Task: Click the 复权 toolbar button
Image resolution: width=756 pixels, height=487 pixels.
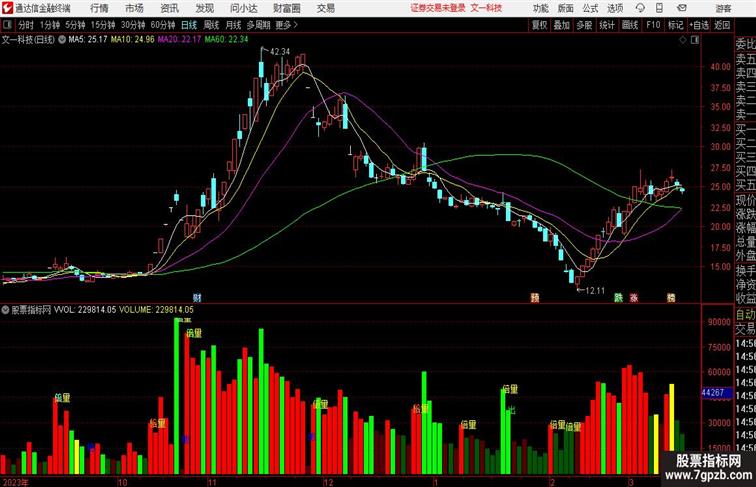Action: click(539, 25)
